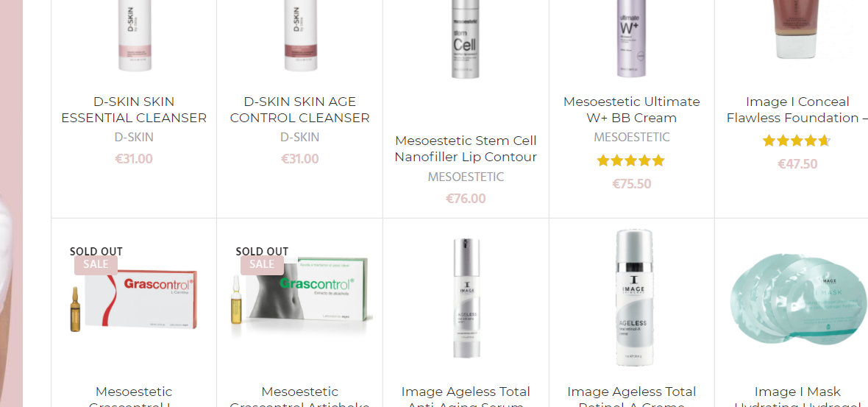Screen dimensions: 868x407
Task: Click five-star rating under Ultimate W+ BB Cream
Action: [x=631, y=160]
